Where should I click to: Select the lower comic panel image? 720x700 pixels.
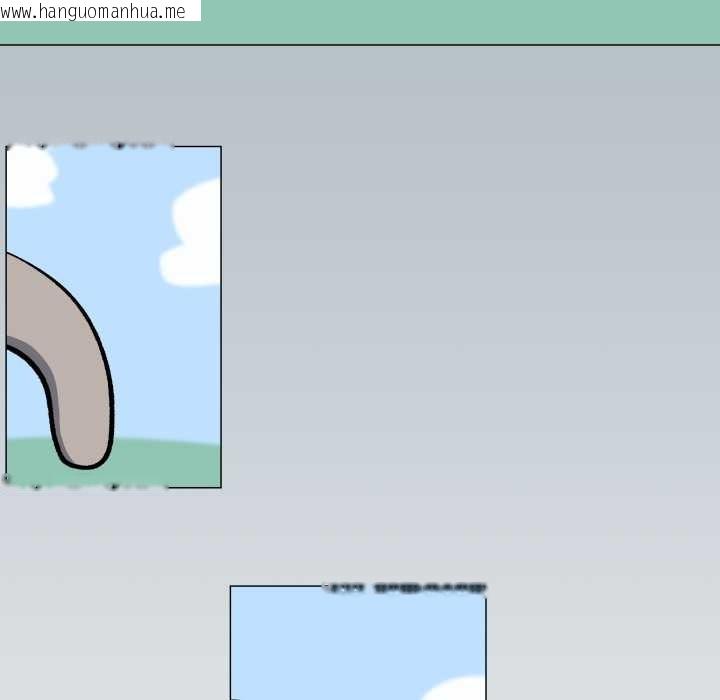click(357, 645)
